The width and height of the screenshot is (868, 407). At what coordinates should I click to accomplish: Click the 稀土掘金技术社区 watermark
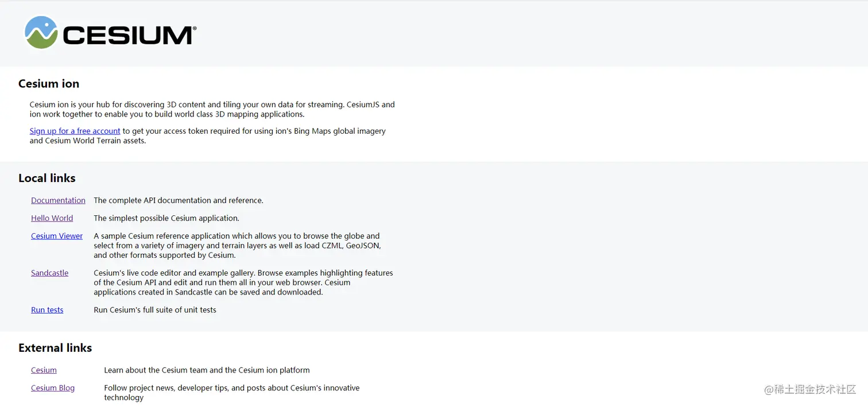pos(810,389)
